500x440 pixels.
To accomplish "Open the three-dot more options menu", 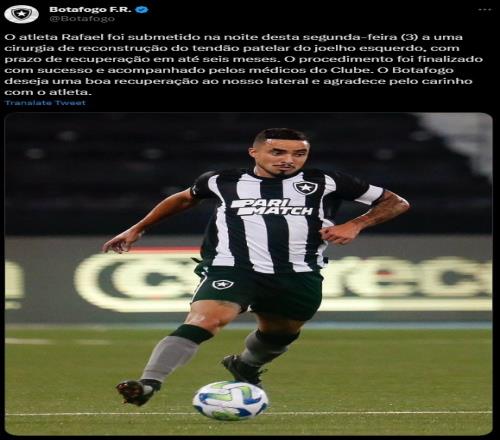I will (x=485, y=10).
